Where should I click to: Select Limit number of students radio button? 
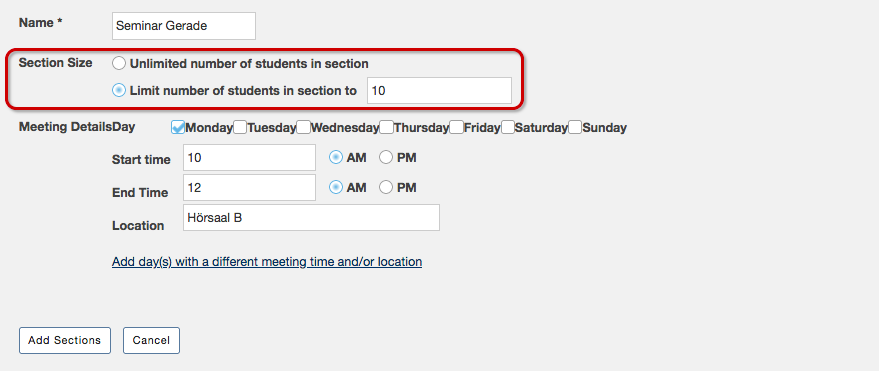point(119,90)
